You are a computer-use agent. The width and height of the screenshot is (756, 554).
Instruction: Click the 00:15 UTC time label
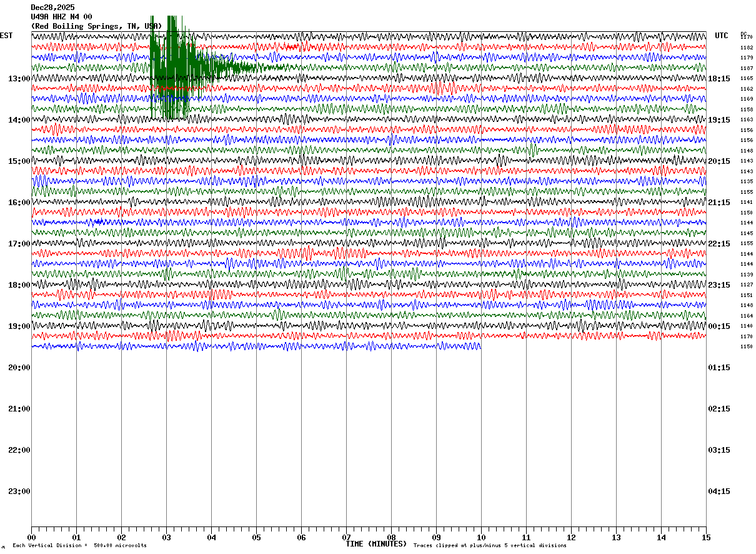[719, 326]
